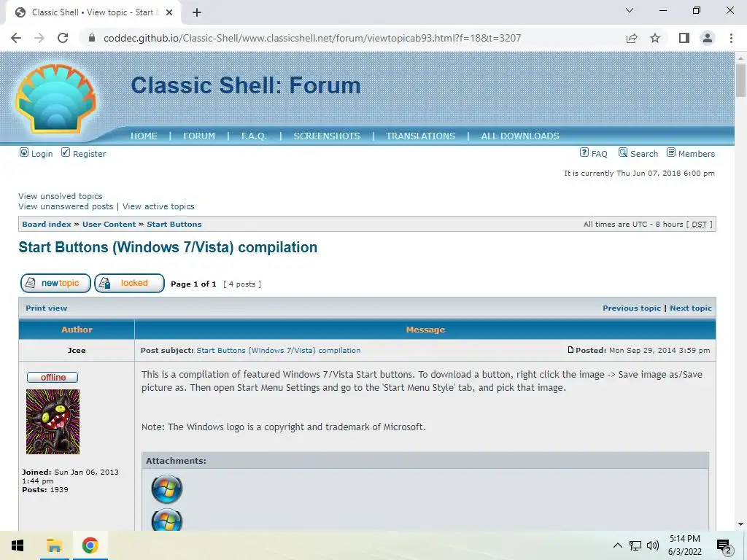
Task: Open the Chrome profile avatar
Action: (708, 38)
